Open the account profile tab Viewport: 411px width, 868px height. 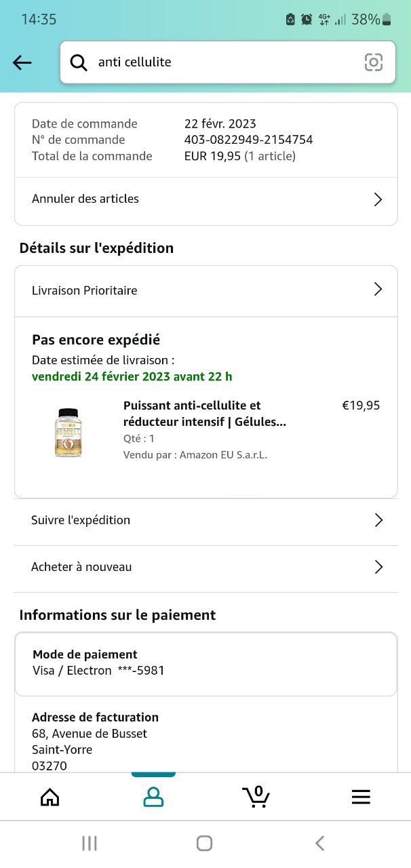click(x=153, y=797)
